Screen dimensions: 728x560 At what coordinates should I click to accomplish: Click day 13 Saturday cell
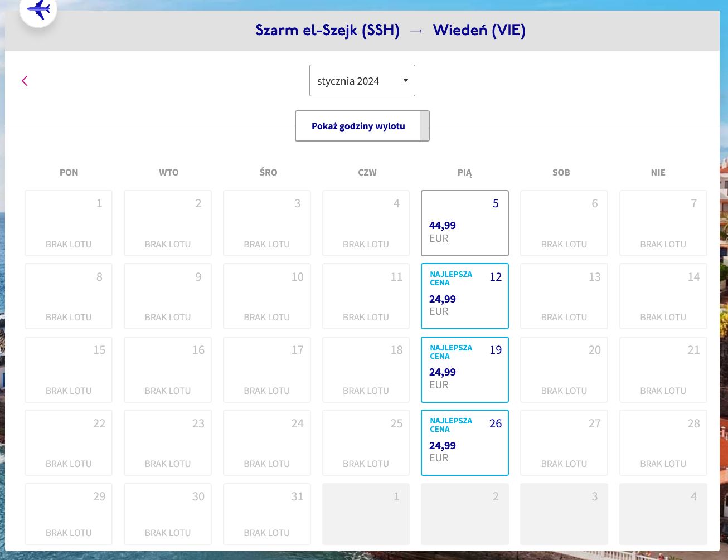(564, 296)
